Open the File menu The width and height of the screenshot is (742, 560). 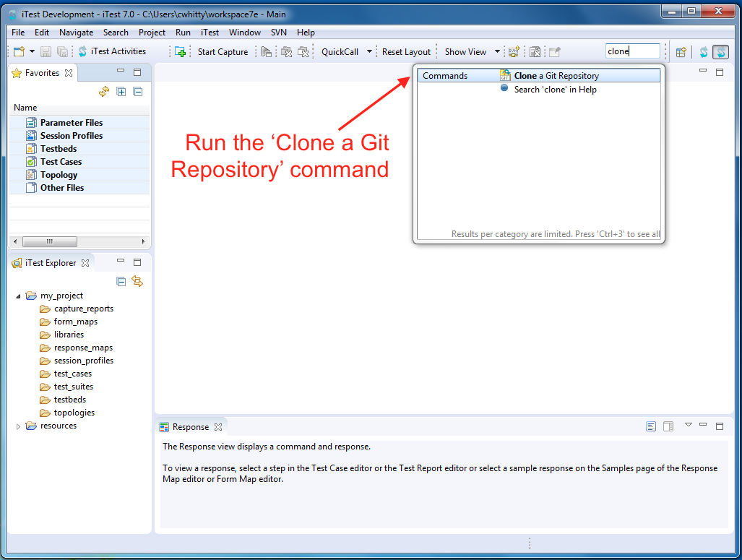(x=18, y=33)
